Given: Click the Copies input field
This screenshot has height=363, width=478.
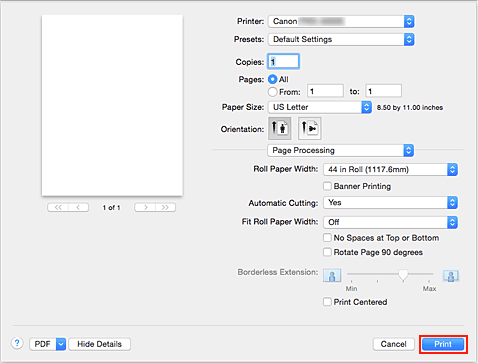Looking at the screenshot, I should pyautogui.click(x=283, y=61).
